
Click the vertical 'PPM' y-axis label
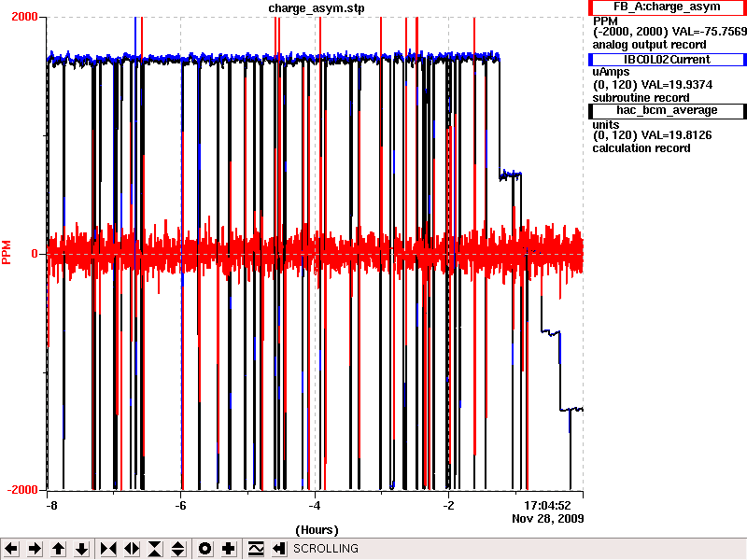7,252
